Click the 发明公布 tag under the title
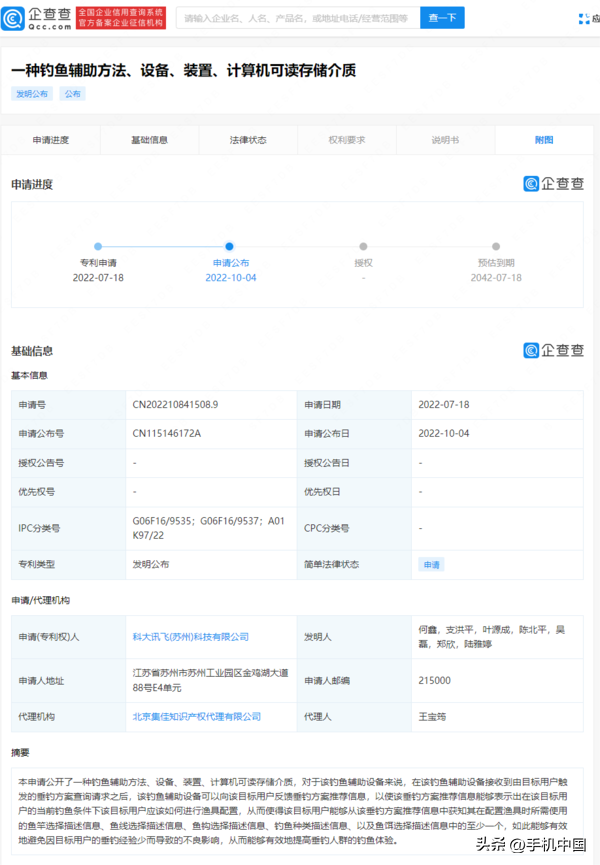 (x=32, y=94)
